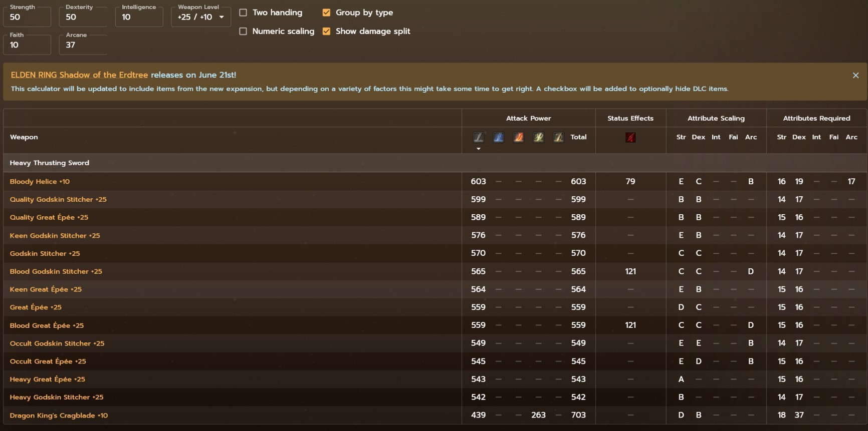868x431 pixels.
Task: Sort by Int attribute scaling header
Action: (x=716, y=137)
